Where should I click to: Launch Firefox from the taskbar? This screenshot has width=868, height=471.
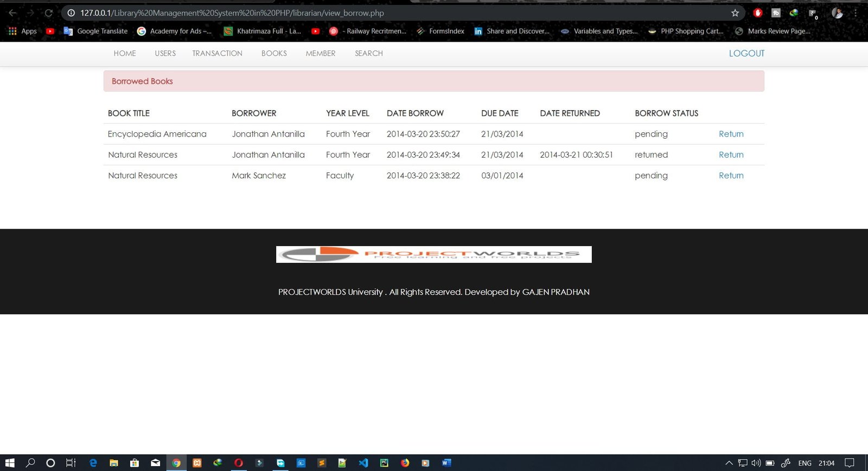(x=405, y=463)
